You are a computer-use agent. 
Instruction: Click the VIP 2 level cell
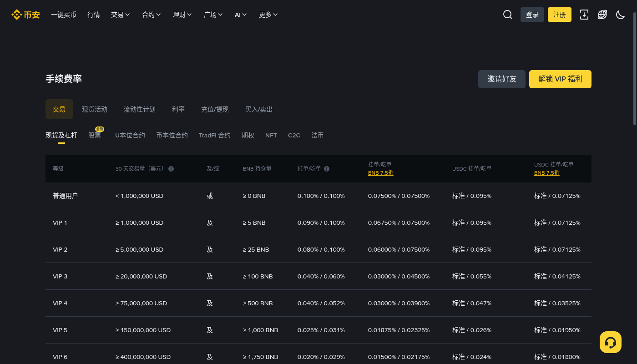60,249
